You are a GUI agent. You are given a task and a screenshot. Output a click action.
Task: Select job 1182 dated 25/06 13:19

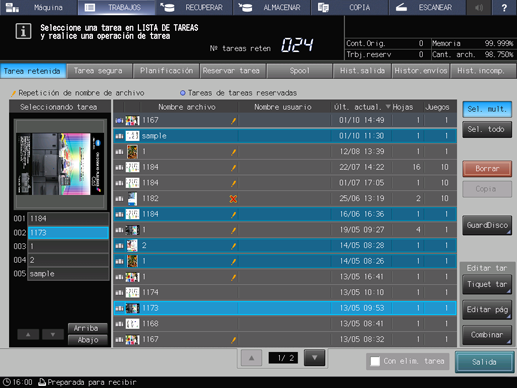click(285, 199)
